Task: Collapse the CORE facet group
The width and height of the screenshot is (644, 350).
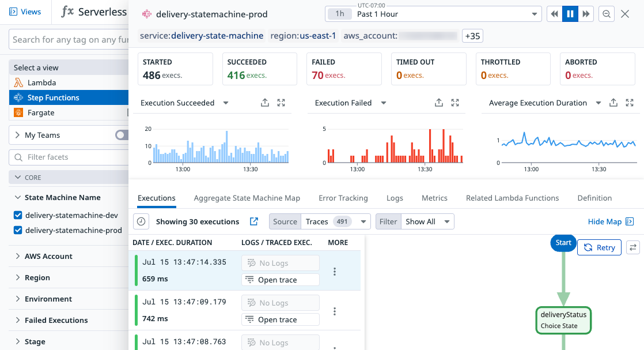Action: pyautogui.click(x=18, y=177)
